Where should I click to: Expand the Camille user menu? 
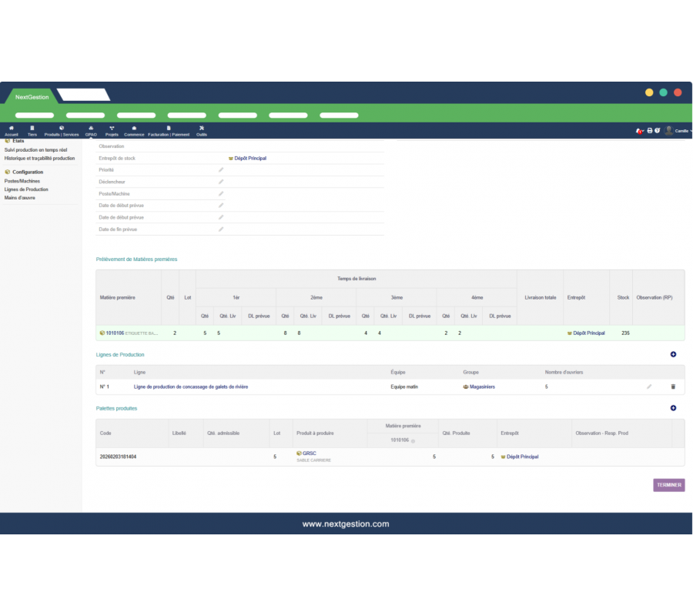coord(678,131)
